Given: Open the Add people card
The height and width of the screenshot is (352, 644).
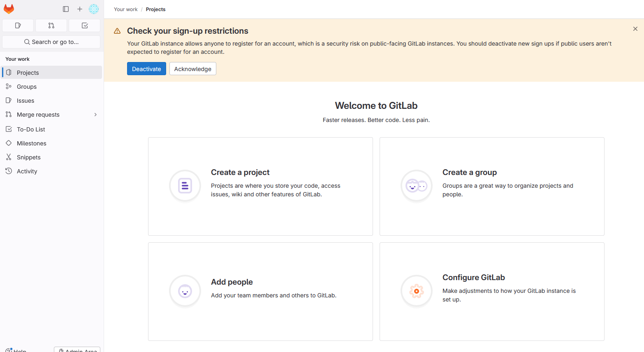Looking at the screenshot, I should (x=260, y=292).
